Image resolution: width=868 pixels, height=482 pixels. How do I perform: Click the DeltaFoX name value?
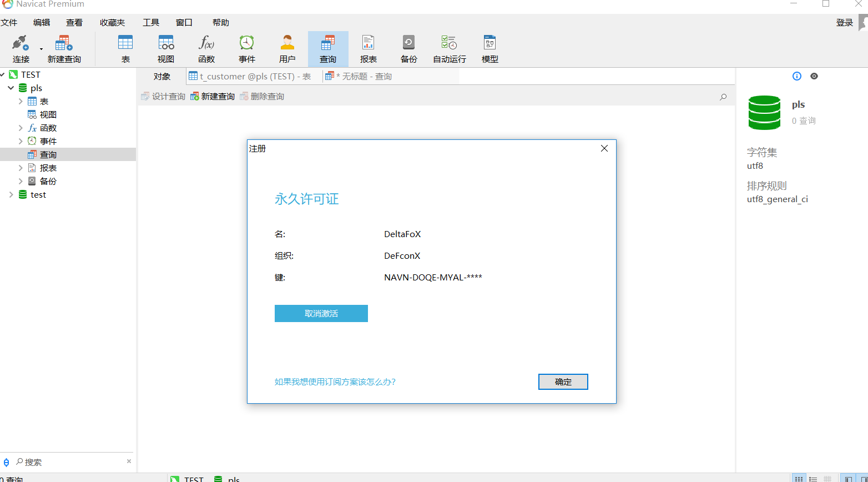tap(402, 234)
